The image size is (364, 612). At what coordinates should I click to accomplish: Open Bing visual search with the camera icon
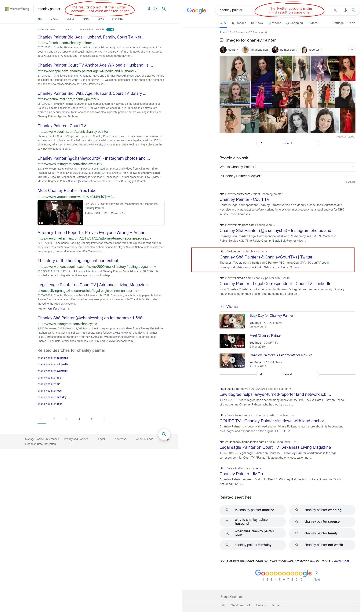pos(156,9)
